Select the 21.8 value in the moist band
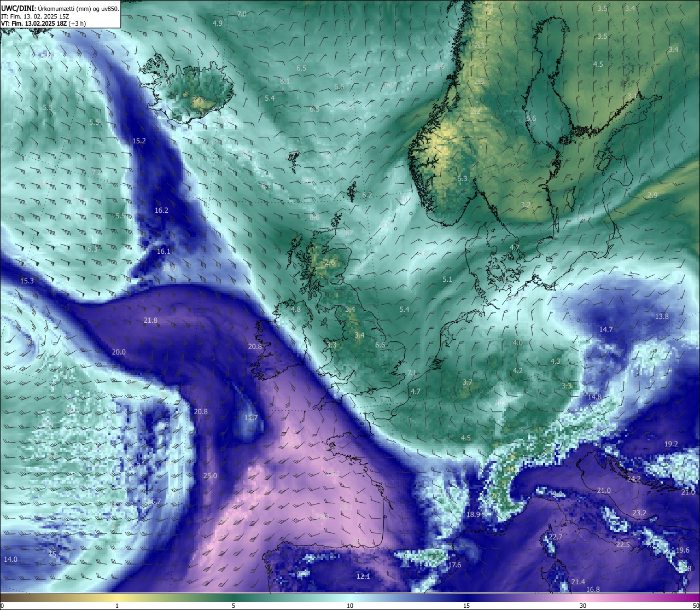 150,320
